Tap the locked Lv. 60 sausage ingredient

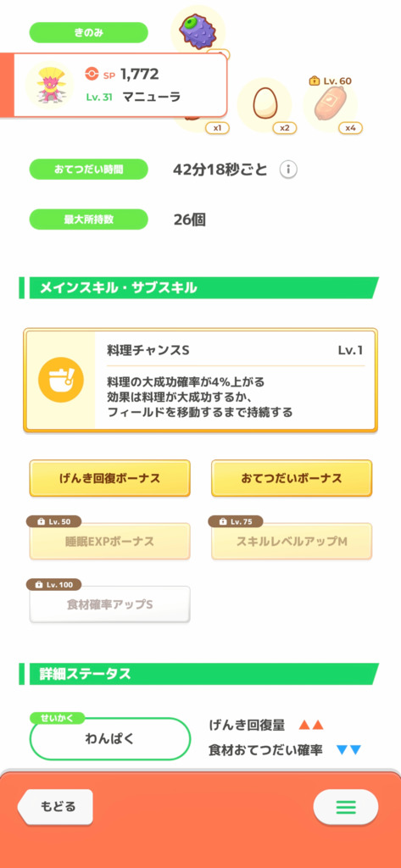[x=330, y=104]
